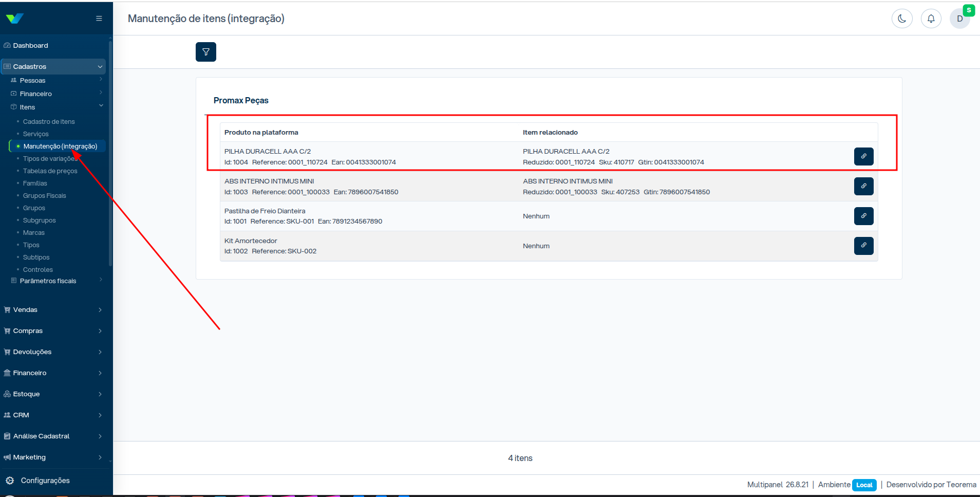Expand Parâmetros fiscais submenu

56,281
